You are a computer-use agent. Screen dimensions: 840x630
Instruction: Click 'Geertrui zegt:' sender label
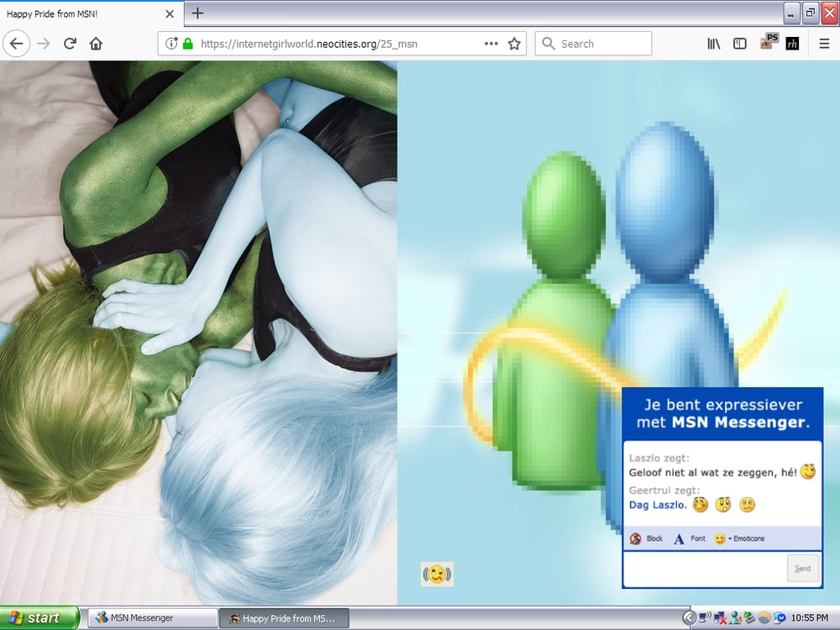coord(664,491)
